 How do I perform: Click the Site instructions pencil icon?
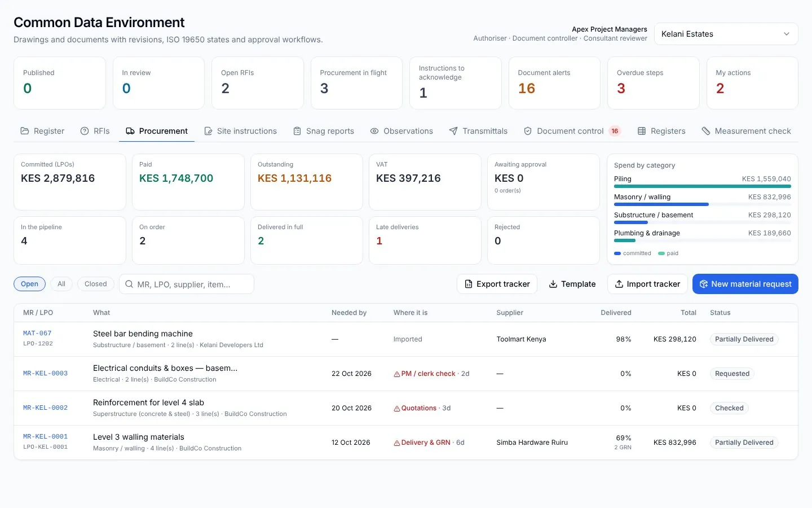point(208,131)
